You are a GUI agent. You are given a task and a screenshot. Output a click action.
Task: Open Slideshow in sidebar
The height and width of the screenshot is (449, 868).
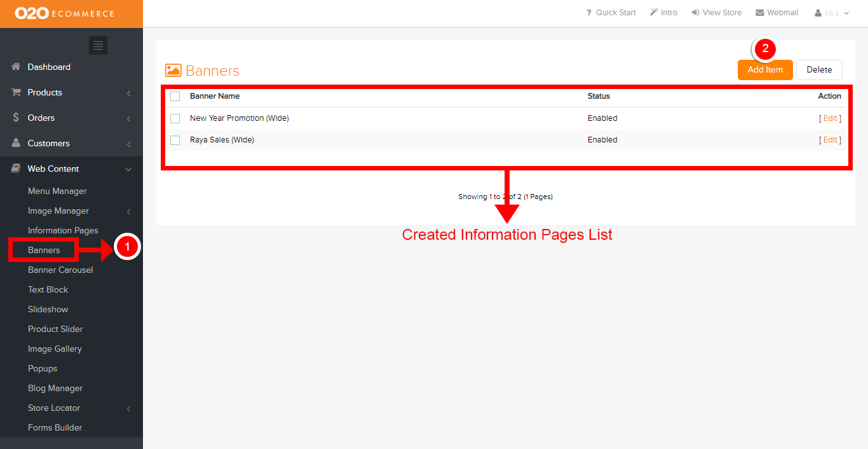[48, 309]
